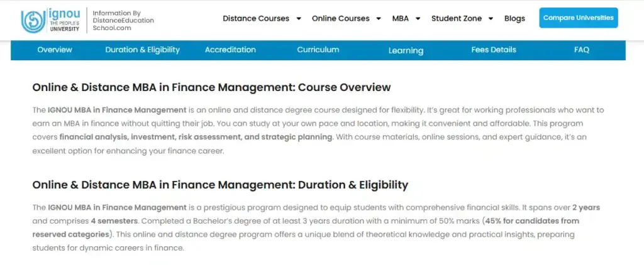This screenshot has height=265, width=644.
Task: Expand the arrow beside Student Zone
Action: (491, 19)
